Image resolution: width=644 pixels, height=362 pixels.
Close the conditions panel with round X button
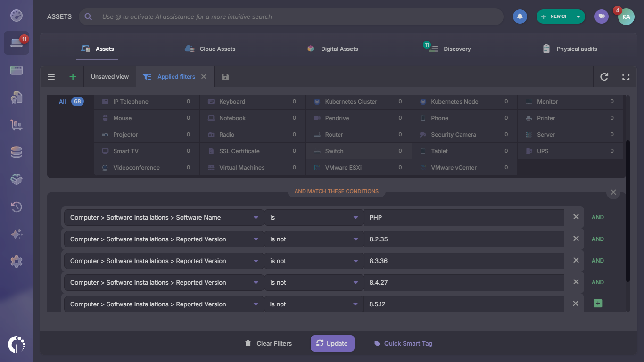[613, 192]
